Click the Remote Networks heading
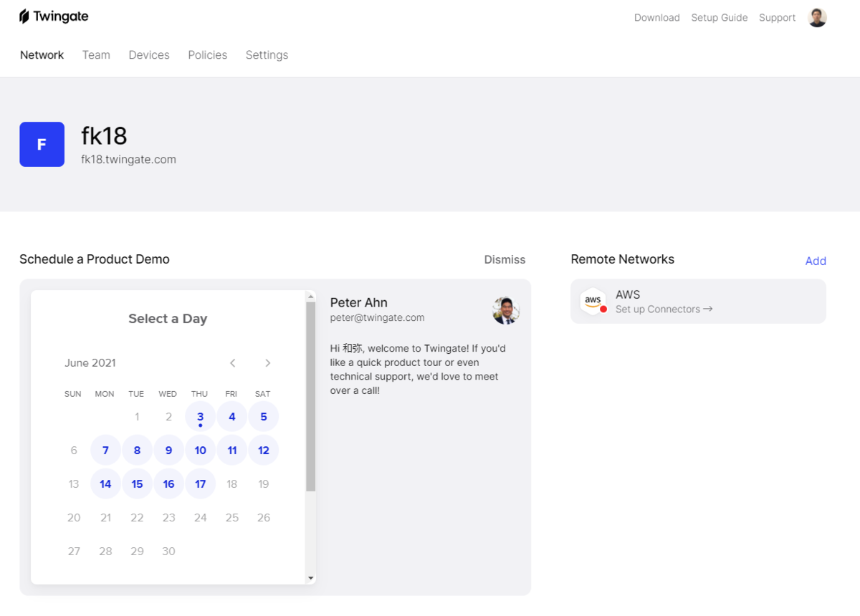Viewport: 860px width, 616px height. [622, 259]
